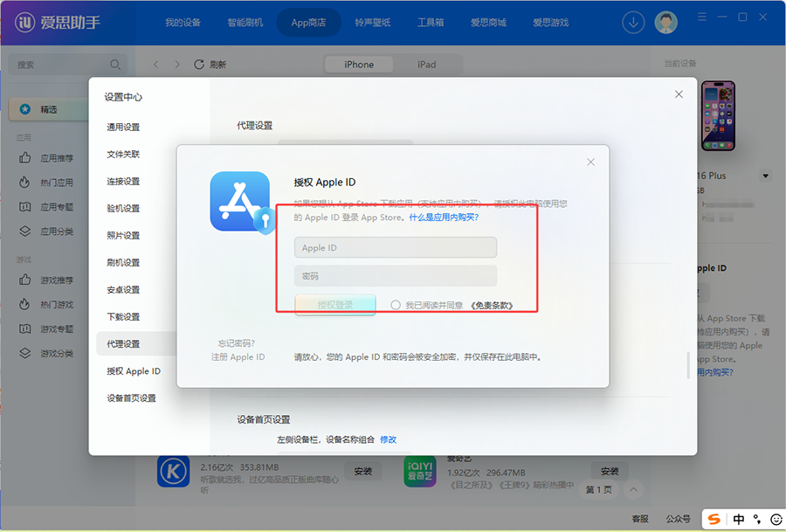Screen dimensions: 786x532
Task: Click the 密码 password field
Action: click(396, 276)
